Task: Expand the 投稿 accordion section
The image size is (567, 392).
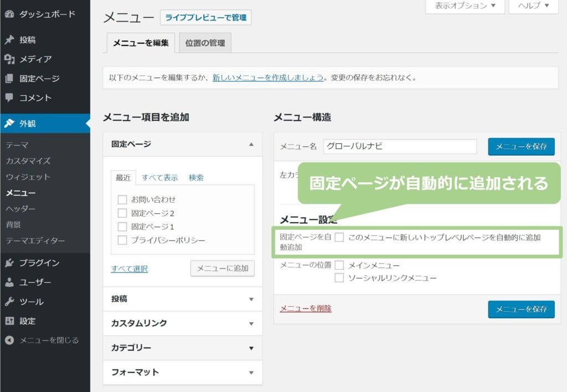Action: click(251, 299)
